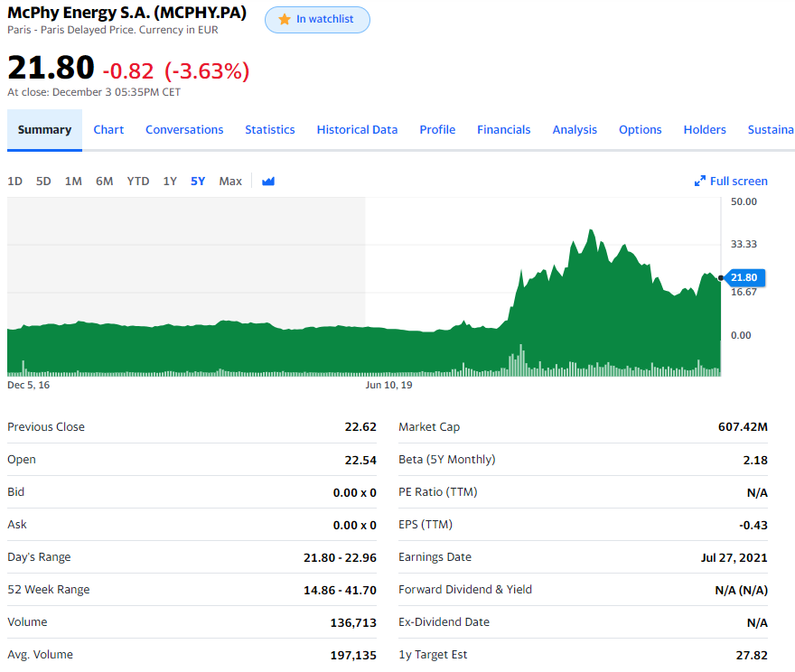Switch chart type using the area chart icon
This screenshot has width=795, height=672.
(268, 181)
